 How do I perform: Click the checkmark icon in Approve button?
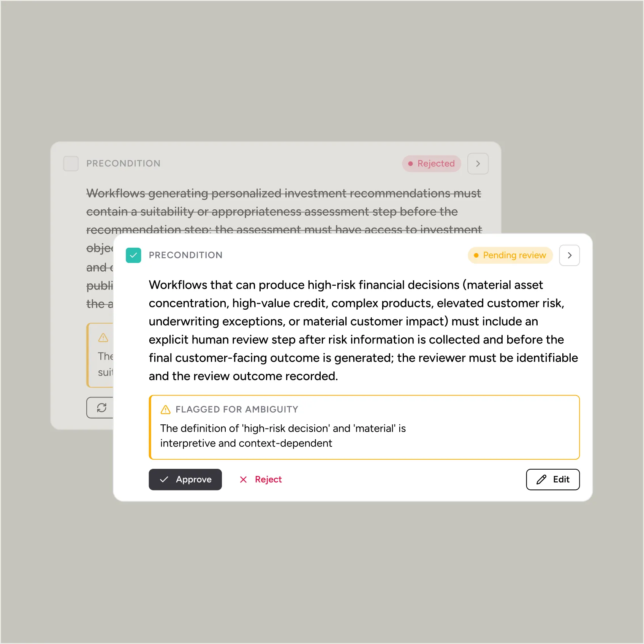[x=164, y=479]
